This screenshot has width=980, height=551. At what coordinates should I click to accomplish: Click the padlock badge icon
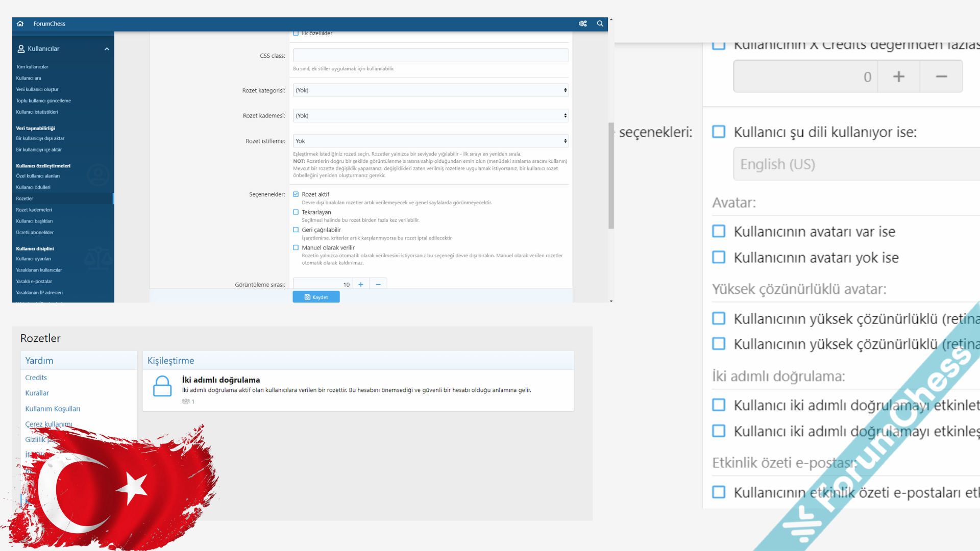tap(162, 386)
